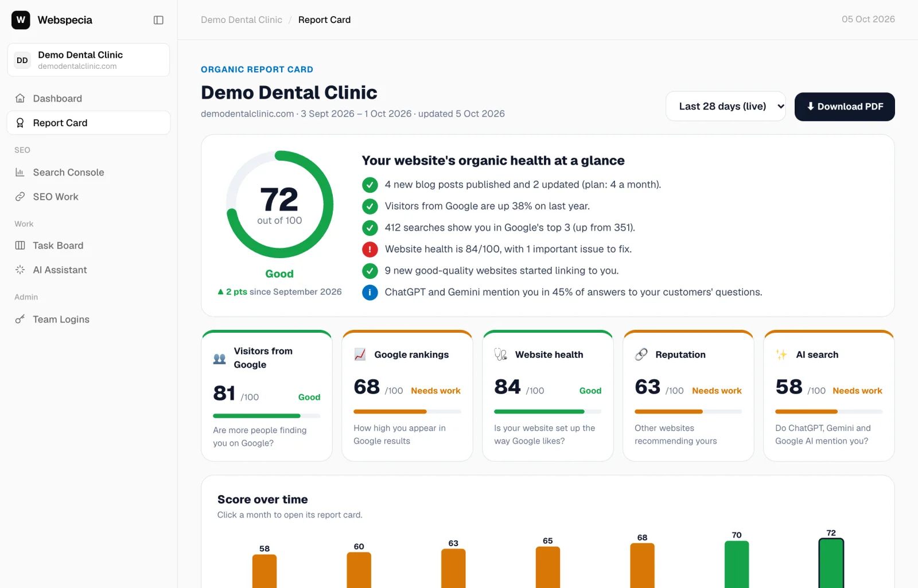The height and width of the screenshot is (588, 918).
Task: Click the AI Assistant sparkle icon
Action: [20, 270]
